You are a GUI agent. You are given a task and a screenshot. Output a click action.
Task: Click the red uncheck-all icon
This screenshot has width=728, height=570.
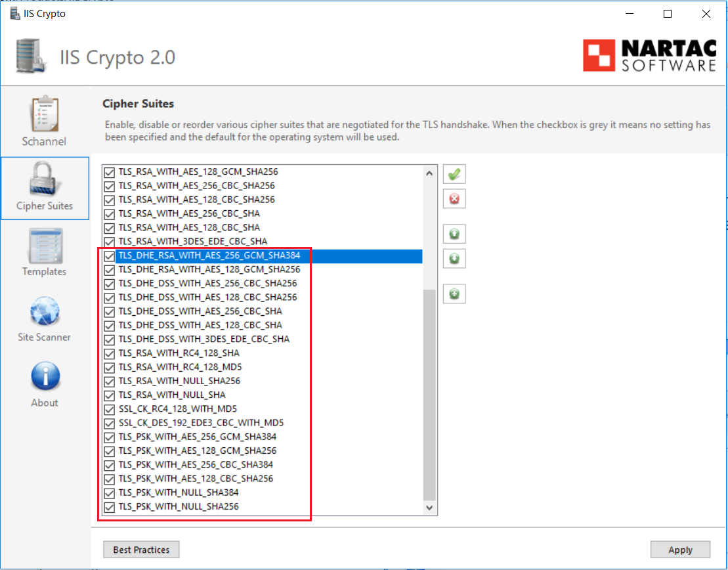click(x=454, y=199)
